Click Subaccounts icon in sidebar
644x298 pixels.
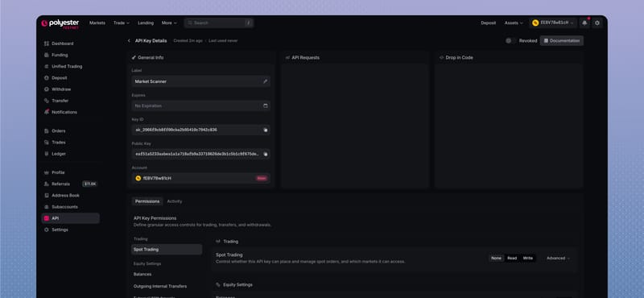[47, 207]
